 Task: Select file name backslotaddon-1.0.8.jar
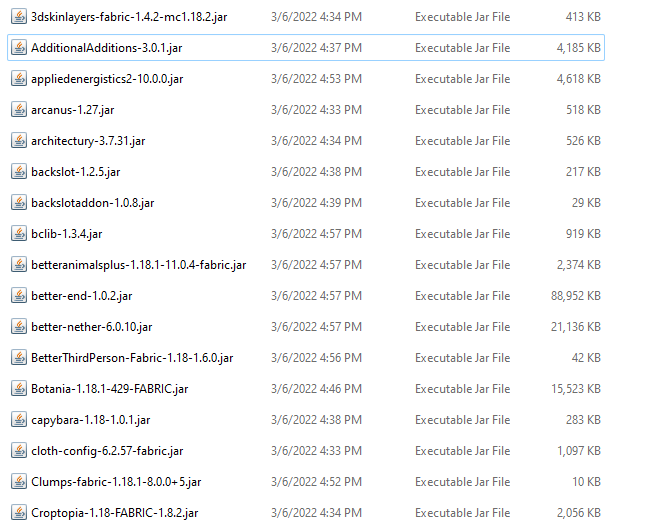(93, 203)
